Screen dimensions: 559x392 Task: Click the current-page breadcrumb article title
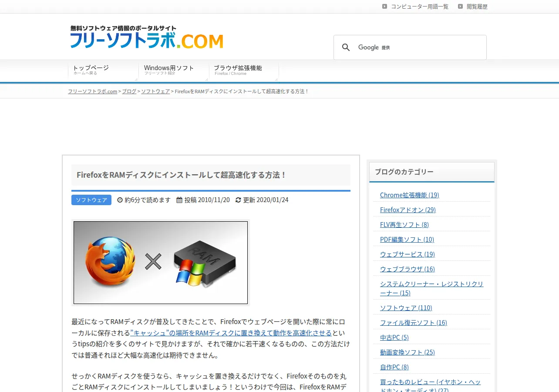(x=242, y=91)
